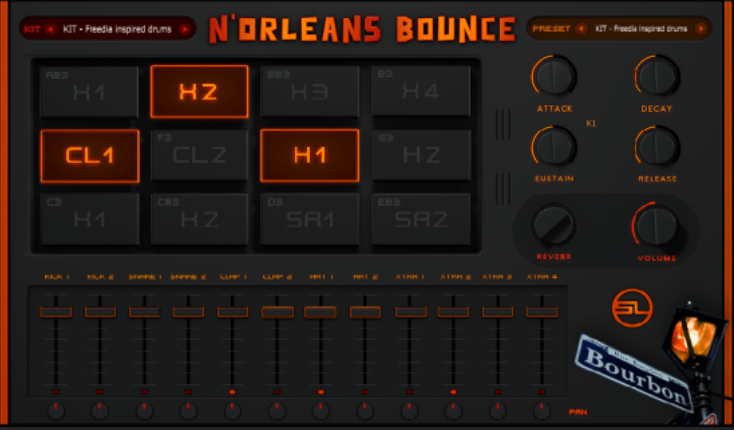Toggle the HAT 2 channel LED
This screenshot has width=734, height=430.
click(365, 392)
